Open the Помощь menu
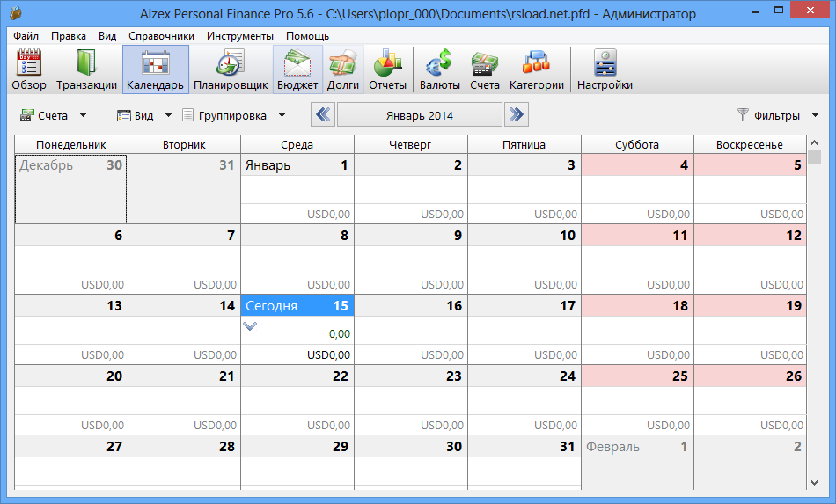The width and height of the screenshot is (836, 504). click(x=307, y=36)
